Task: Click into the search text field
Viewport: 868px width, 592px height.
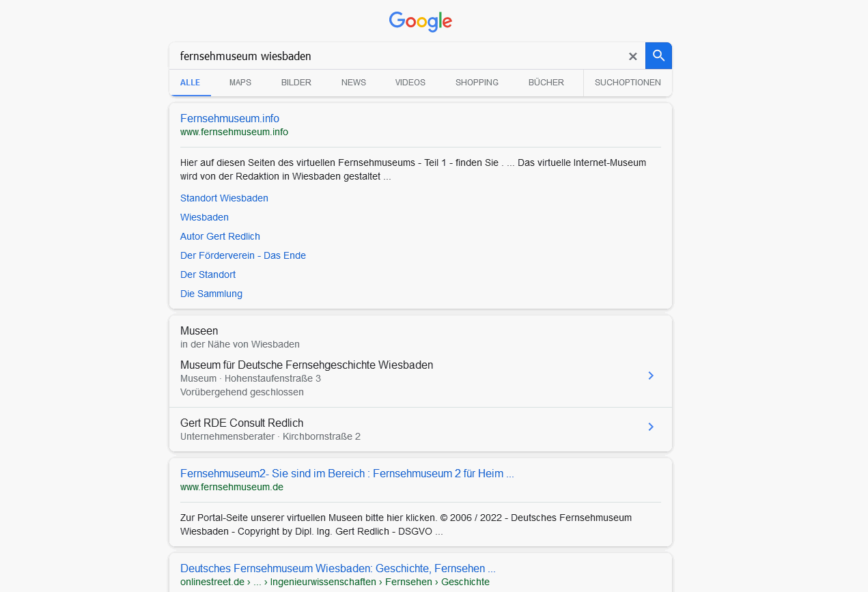Action: (396, 56)
